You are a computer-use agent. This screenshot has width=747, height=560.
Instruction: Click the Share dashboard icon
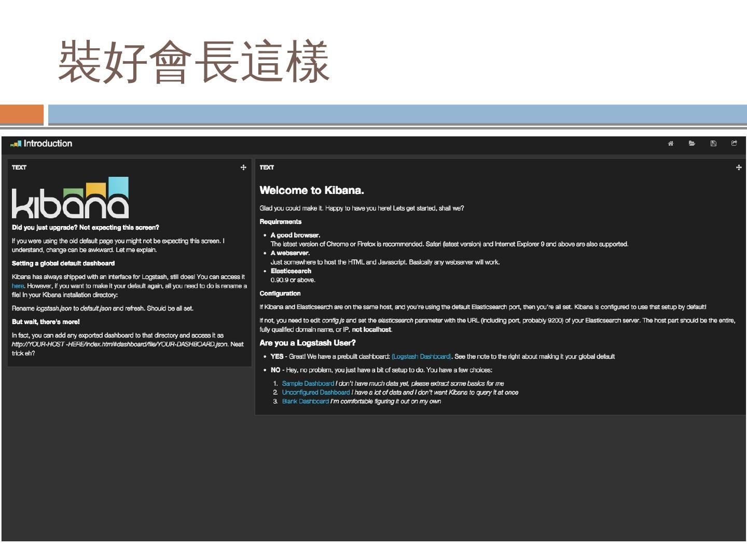(x=734, y=144)
